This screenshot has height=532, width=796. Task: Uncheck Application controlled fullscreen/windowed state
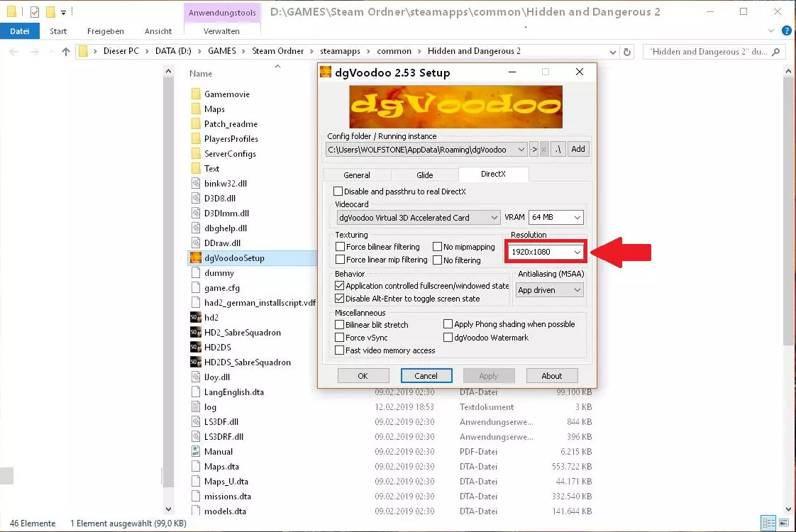click(x=340, y=286)
